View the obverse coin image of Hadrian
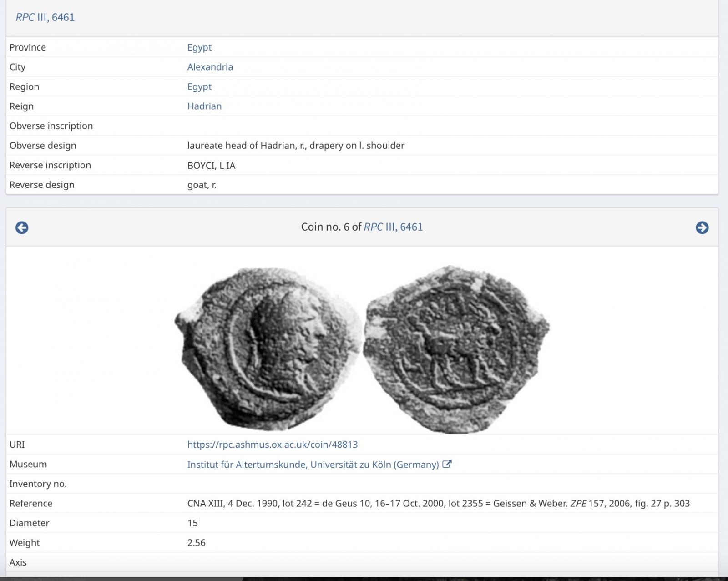The height and width of the screenshot is (581, 728). tap(268, 349)
